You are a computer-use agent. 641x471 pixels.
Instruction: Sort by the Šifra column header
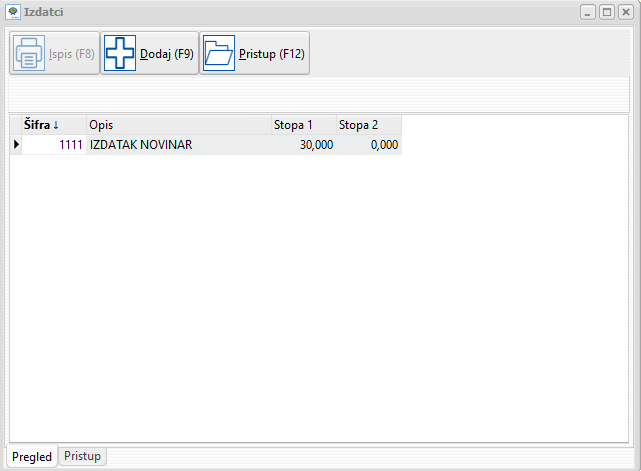pyautogui.click(x=54, y=125)
